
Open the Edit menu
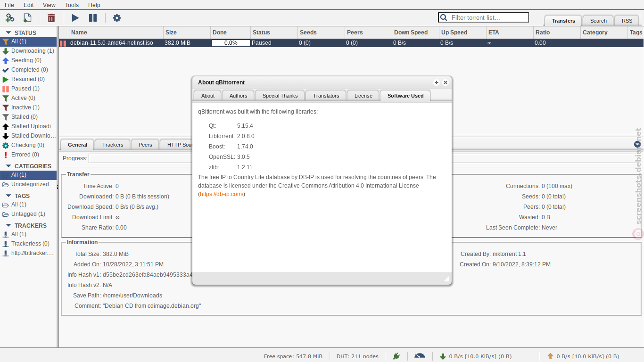pyautogui.click(x=29, y=5)
